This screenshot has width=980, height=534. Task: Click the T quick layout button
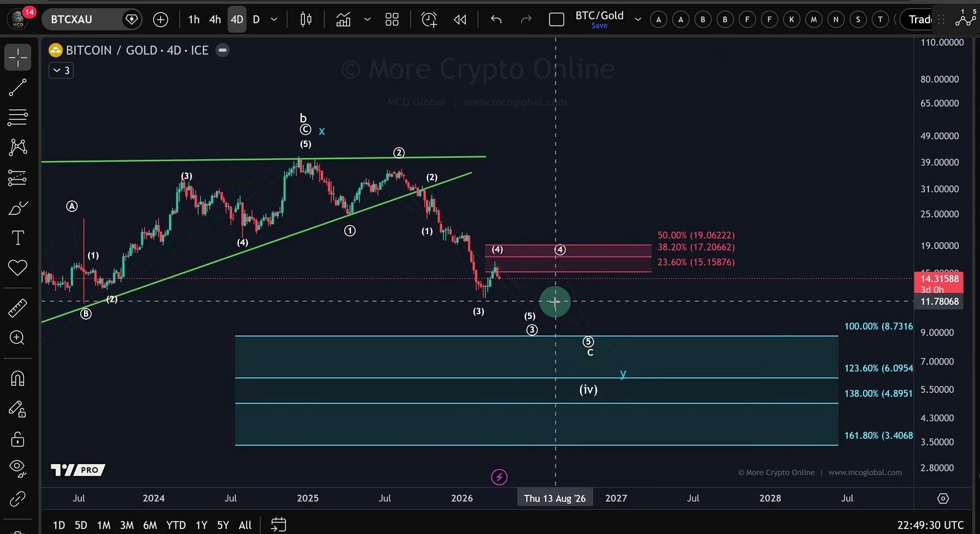pyautogui.click(x=880, y=20)
